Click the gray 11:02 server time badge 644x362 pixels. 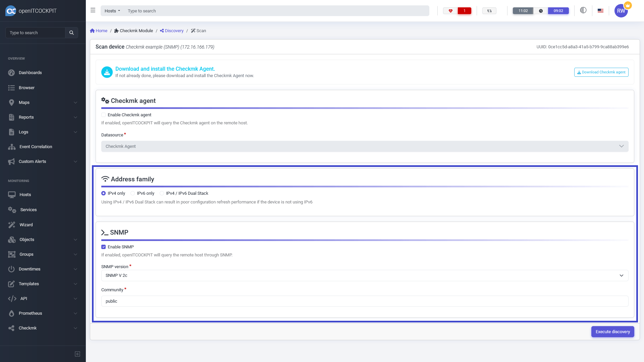point(523,11)
